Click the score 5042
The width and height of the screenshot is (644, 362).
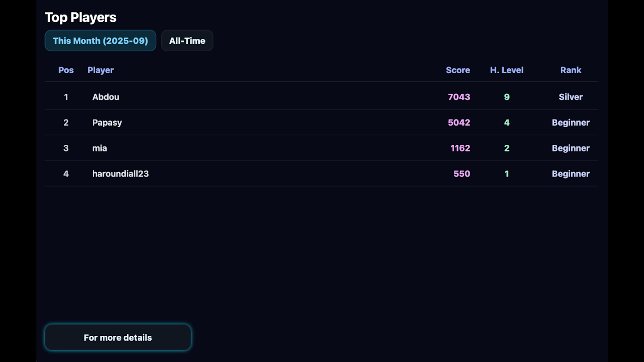(x=459, y=123)
